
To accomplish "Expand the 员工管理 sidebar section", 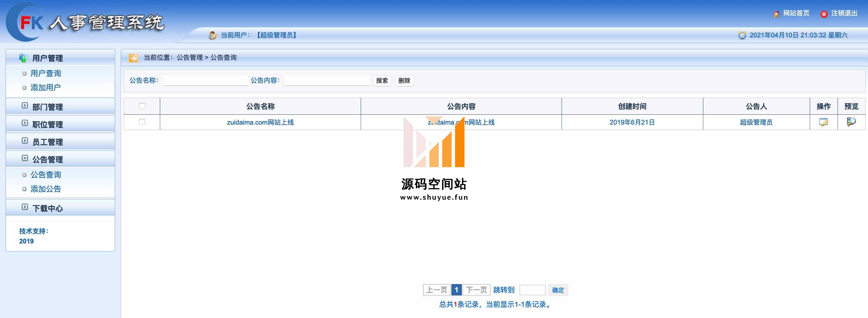I will click(47, 142).
